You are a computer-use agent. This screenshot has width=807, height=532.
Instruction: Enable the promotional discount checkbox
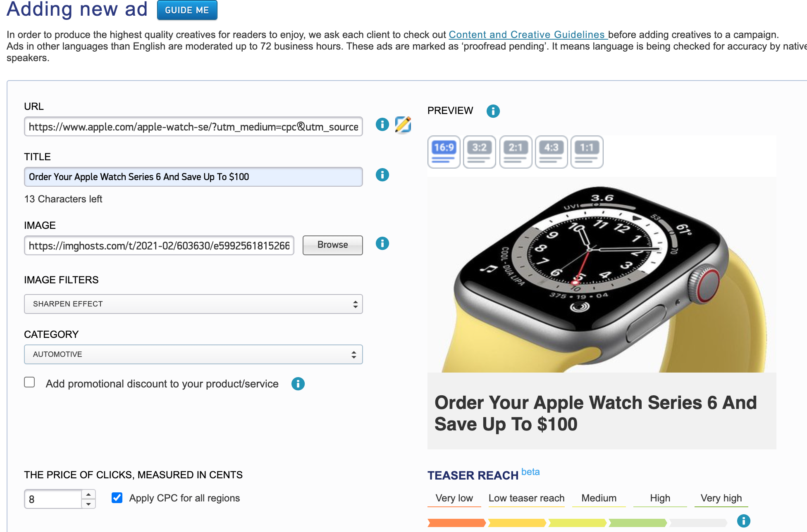[29, 382]
